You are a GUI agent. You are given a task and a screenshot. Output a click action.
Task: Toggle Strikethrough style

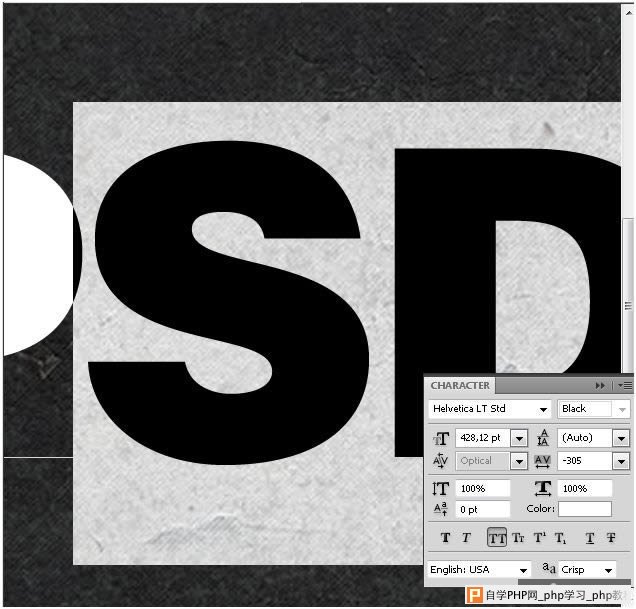(x=611, y=538)
